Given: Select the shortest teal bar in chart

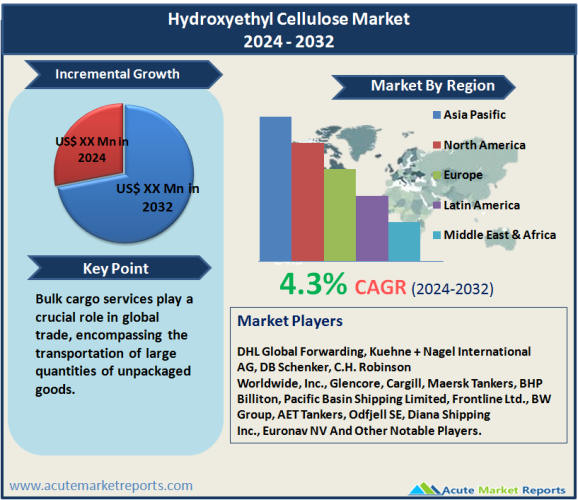Looking at the screenshot, I should (x=404, y=242).
